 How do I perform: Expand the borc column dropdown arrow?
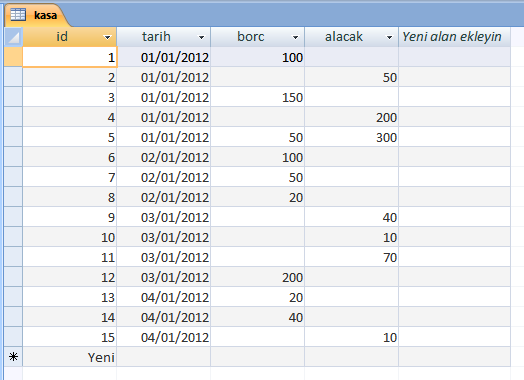(295, 37)
